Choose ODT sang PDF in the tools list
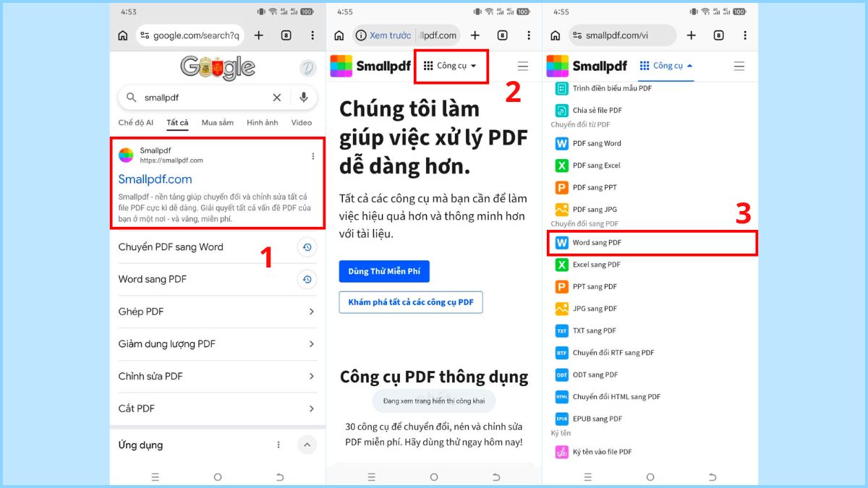868x488 pixels. point(587,375)
